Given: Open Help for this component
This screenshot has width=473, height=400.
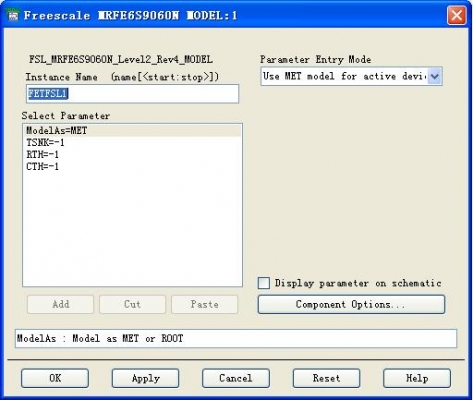Looking at the screenshot, I should 417,378.
